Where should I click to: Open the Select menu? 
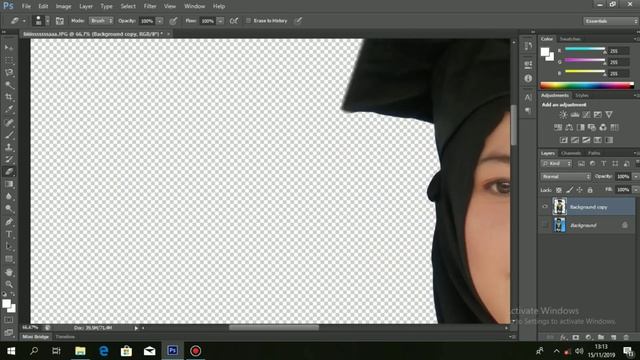pyautogui.click(x=128, y=6)
